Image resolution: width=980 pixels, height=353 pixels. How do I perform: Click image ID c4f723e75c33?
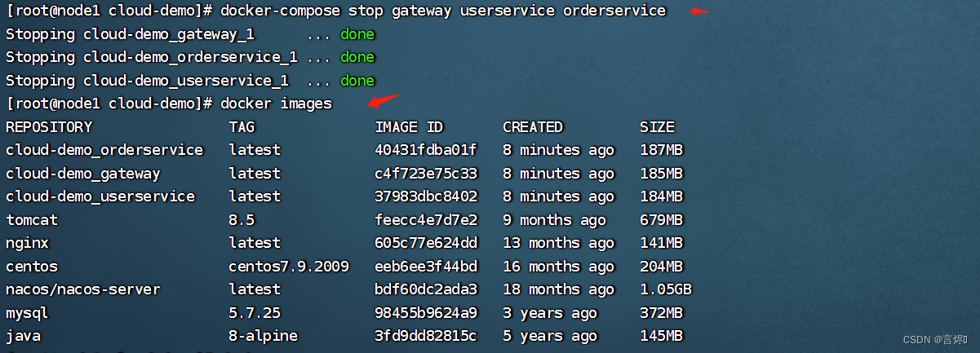point(426,174)
